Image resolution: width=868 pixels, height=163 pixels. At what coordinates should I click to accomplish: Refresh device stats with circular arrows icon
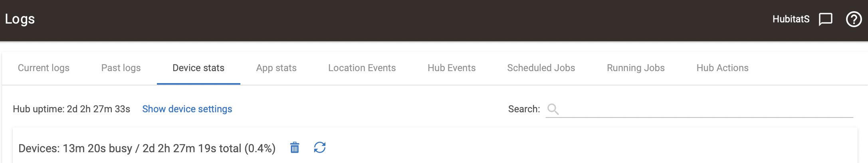coord(320,148)
